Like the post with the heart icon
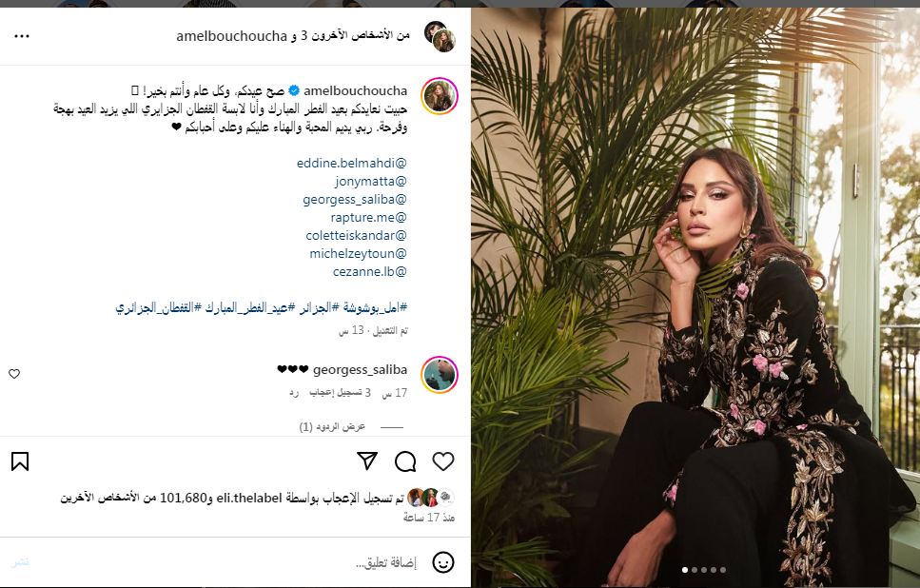920x588 pixels. [443, 461]
